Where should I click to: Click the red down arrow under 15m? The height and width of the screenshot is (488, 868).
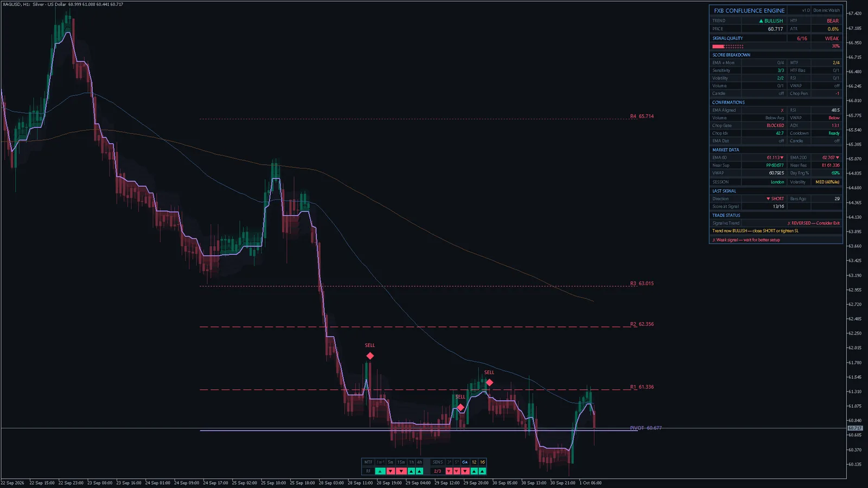pyautogui.click(x=401, y=471)
